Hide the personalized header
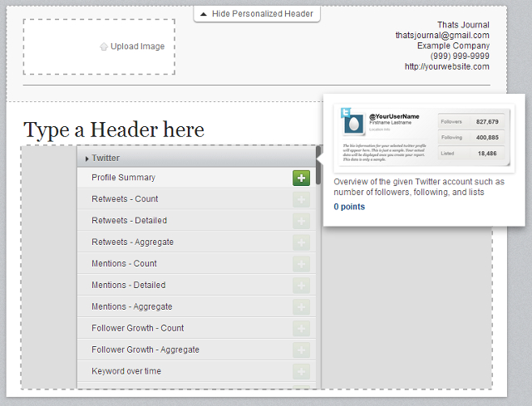Viewport: 532px width, 406px height. [257, 14]
